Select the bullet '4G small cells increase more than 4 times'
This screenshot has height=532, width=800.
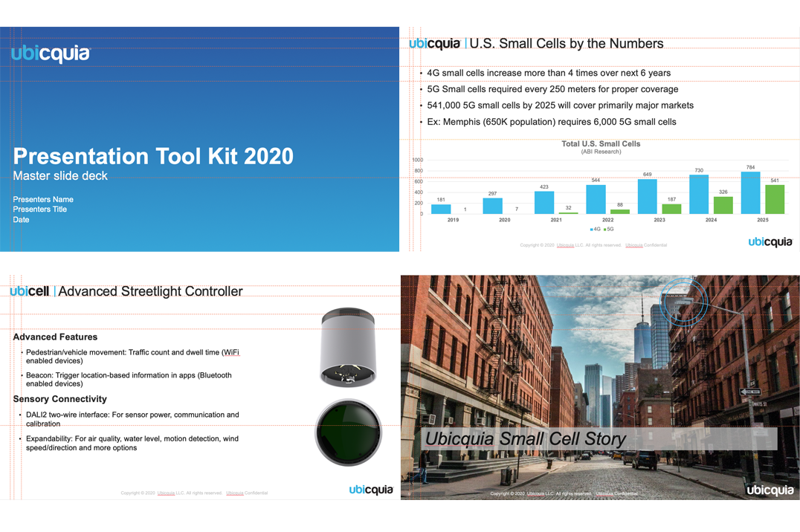click(549, 73)
